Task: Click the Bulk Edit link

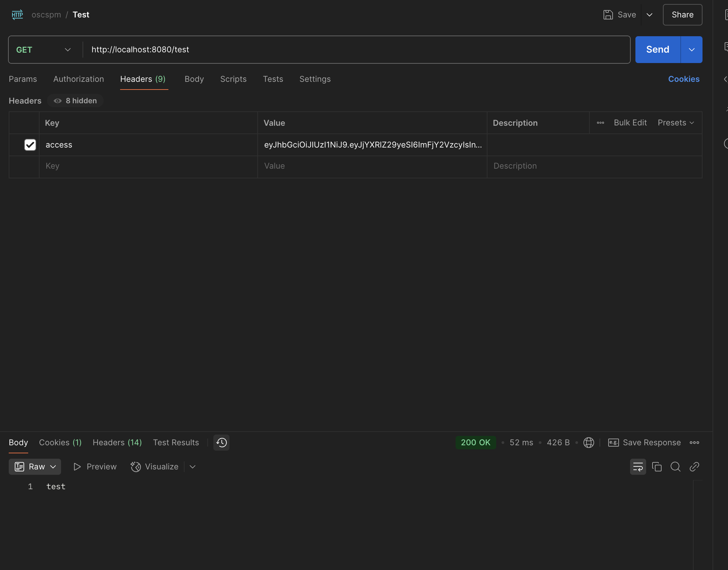Action: (x=630, y=123)
